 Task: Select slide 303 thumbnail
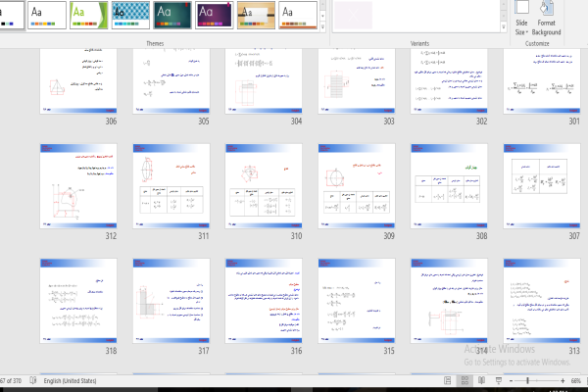point(357,80)
